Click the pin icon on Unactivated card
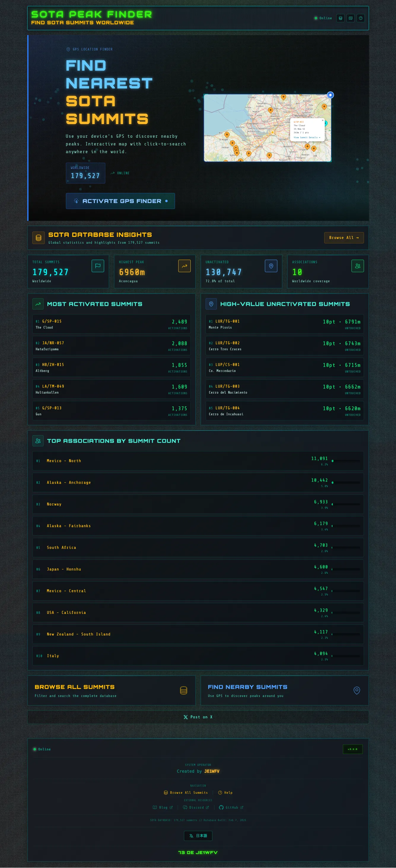The height and width of the screenshot is (868, 396). pyautogui.click(x=271, y=266)
